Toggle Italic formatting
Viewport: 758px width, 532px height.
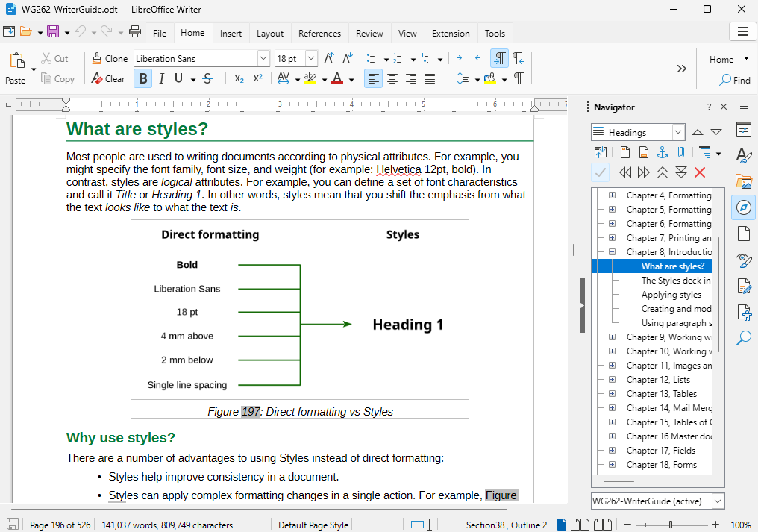[x=160, y=78]
